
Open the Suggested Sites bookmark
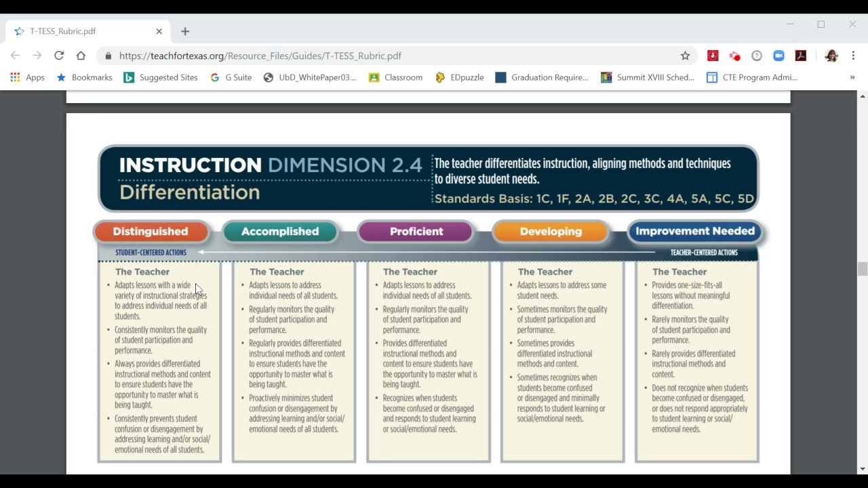click(x=161, y=77)
